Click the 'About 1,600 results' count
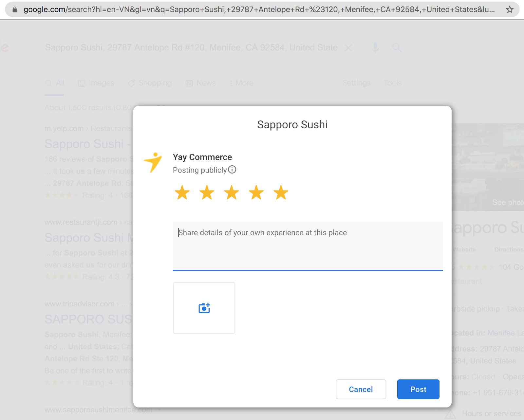 (88, 108)
